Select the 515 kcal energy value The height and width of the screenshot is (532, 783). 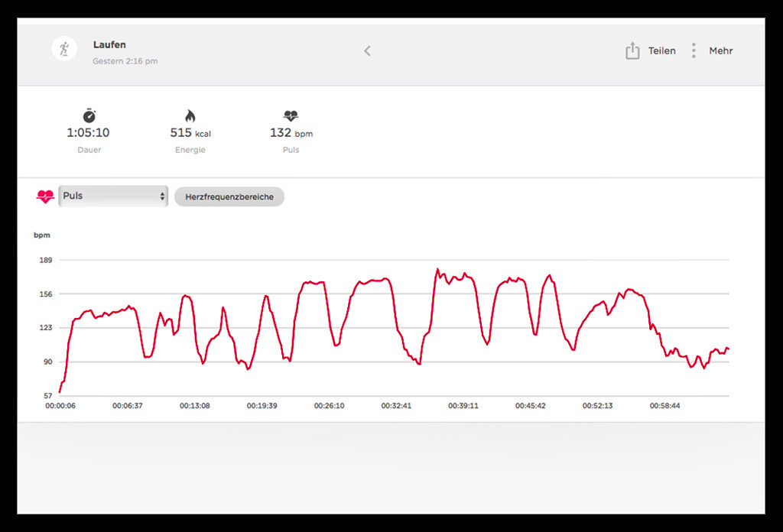point(190,133)
